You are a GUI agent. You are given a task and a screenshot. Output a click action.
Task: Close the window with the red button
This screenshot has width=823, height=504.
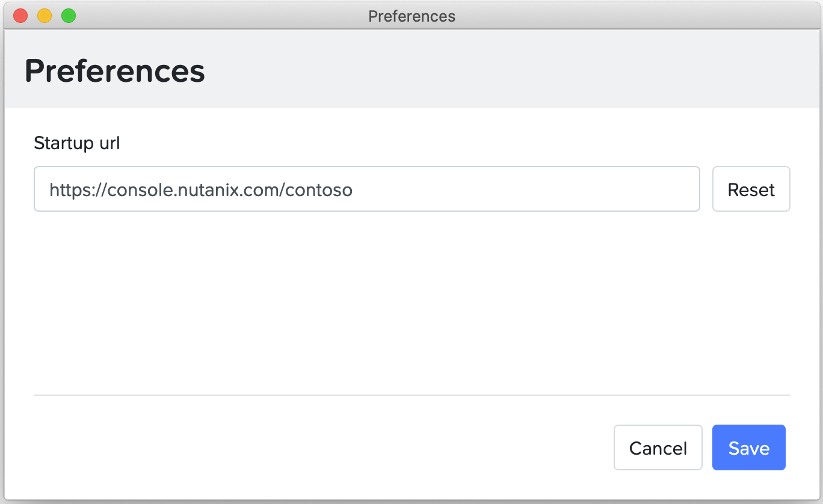click(x=20, y=16)
